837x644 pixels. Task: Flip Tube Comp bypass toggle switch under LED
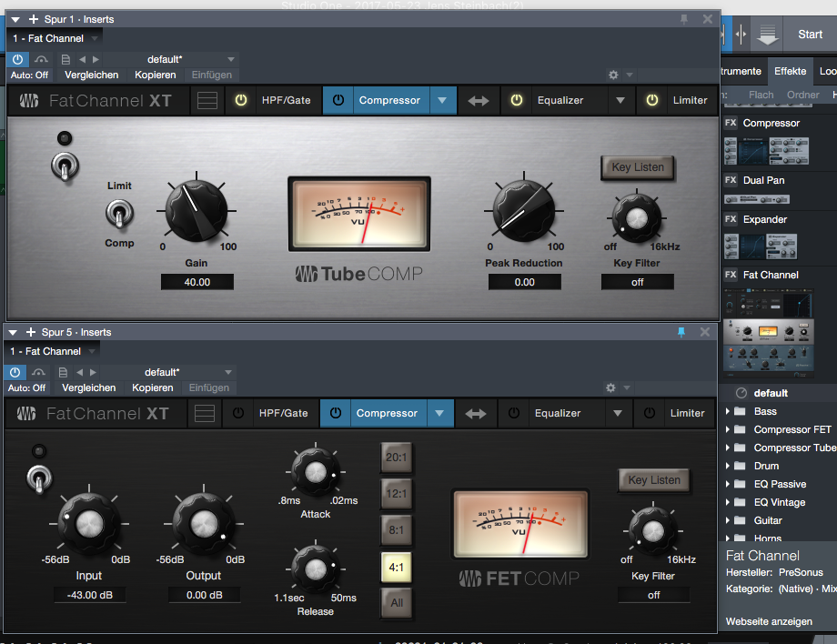click(x=66, y=166)
